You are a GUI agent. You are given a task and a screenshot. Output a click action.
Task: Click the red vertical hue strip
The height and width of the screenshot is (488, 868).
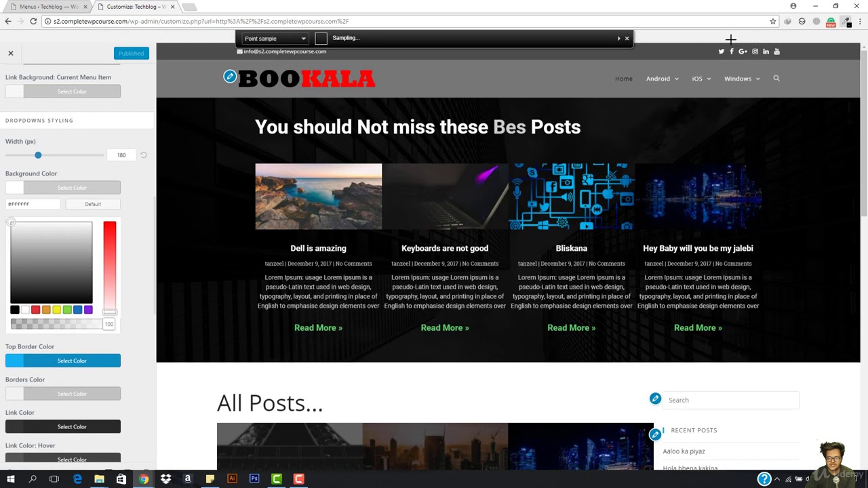(110, 266)
